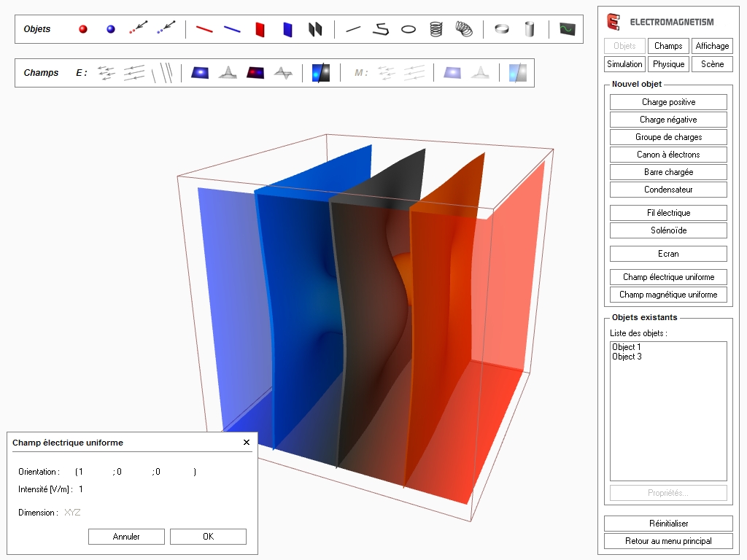The image size is (747, 560).
Task: Click the red positive plate icon
Action: (x=260, y=29)
